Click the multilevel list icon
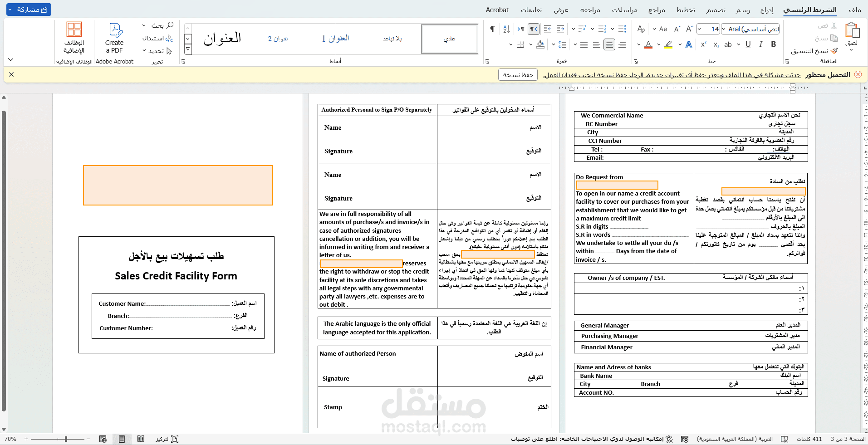 [582, 29]
